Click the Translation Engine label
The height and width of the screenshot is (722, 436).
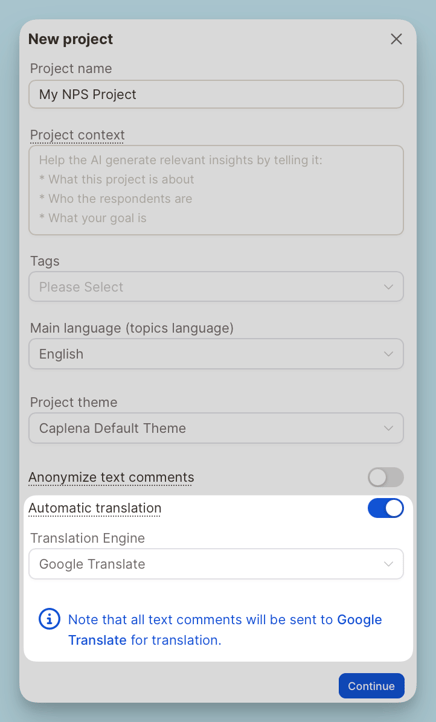point(87,538)
